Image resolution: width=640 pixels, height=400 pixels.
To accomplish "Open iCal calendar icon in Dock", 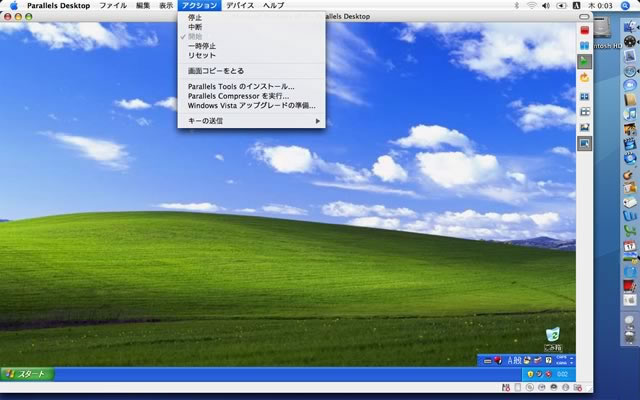I will click(x=630, y=245).
